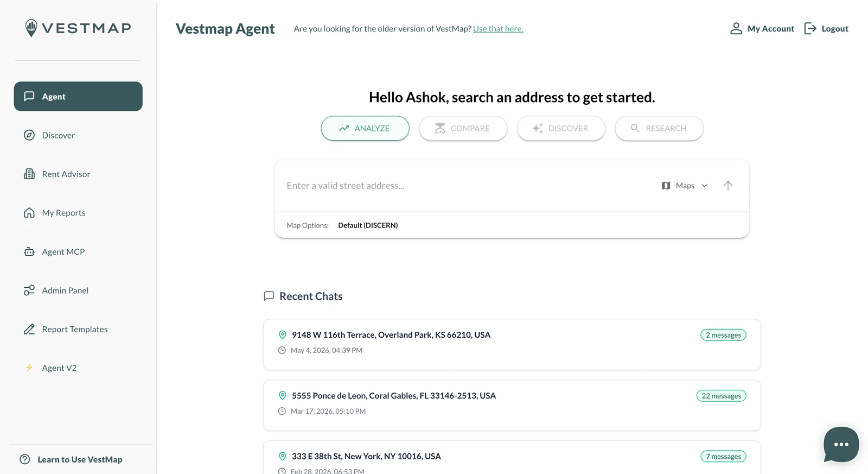Click the Recent Chats heading
Image resolution: width=868 pixels, height=474 pixels.
[x=311, y=296]
